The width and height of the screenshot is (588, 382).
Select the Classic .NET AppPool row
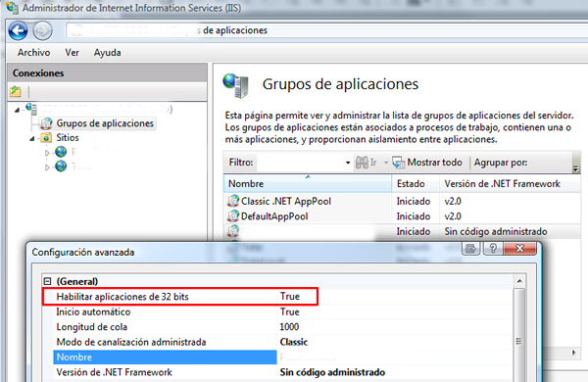click(402, 202)
